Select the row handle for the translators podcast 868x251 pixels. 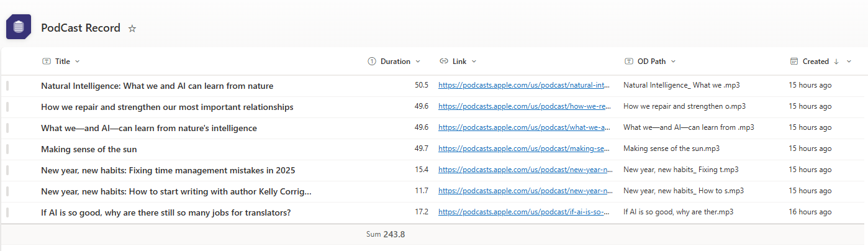pos(7,212)
